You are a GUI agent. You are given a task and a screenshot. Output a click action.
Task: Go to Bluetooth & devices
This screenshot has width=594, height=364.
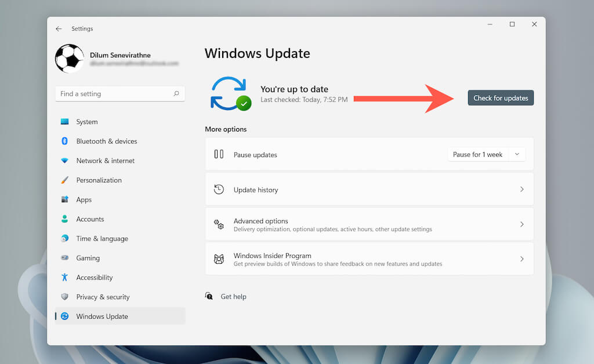119,141
